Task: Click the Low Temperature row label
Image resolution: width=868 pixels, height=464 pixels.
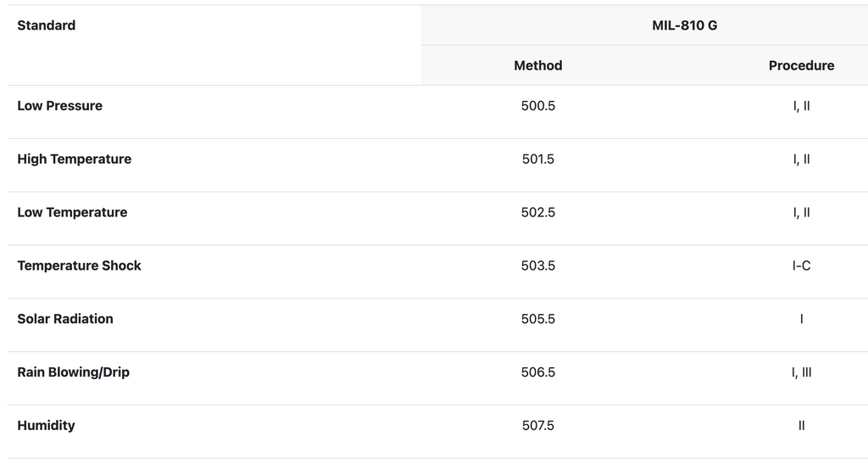Action: click(x=72, y=213)
